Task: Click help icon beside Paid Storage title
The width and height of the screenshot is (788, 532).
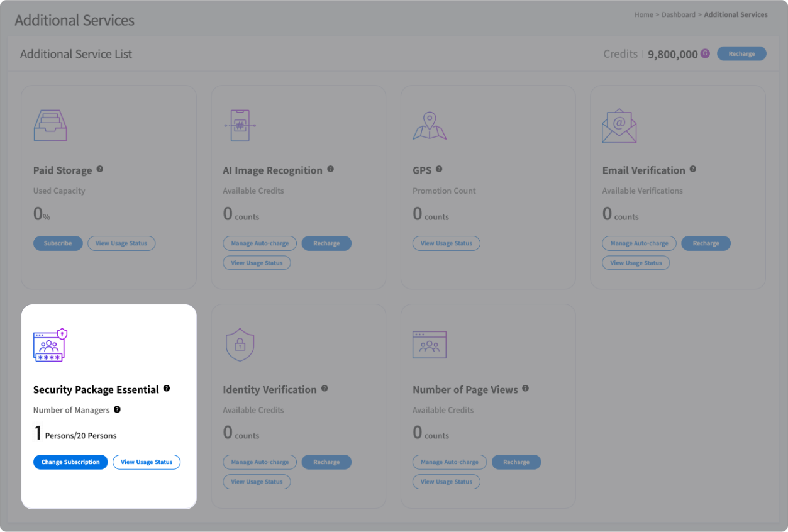Action: tap(100, 169)
